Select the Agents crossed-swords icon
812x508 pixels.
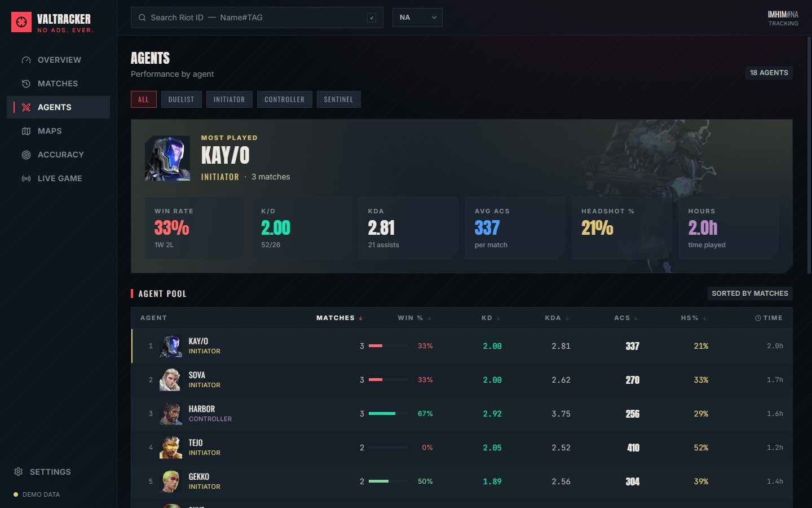pos(26,107)
